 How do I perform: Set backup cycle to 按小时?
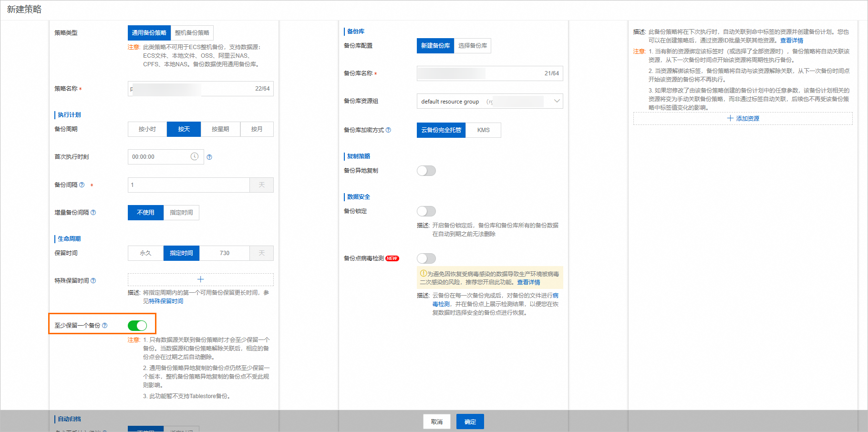click(147, 129)
